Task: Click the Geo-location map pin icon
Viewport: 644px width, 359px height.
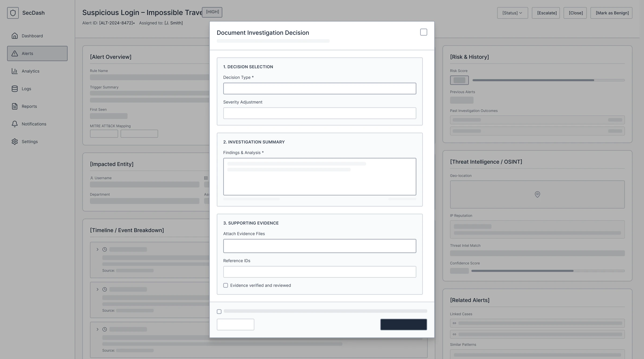Action: coord(537,194)
